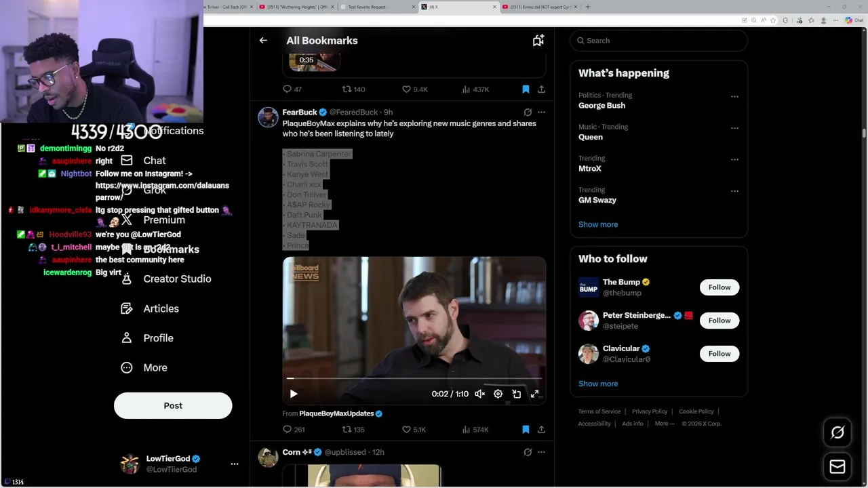The height and width of the screenshot is (488, 868).
Task: Seek on the video progress bar
Action: click(x=414, y=378)
